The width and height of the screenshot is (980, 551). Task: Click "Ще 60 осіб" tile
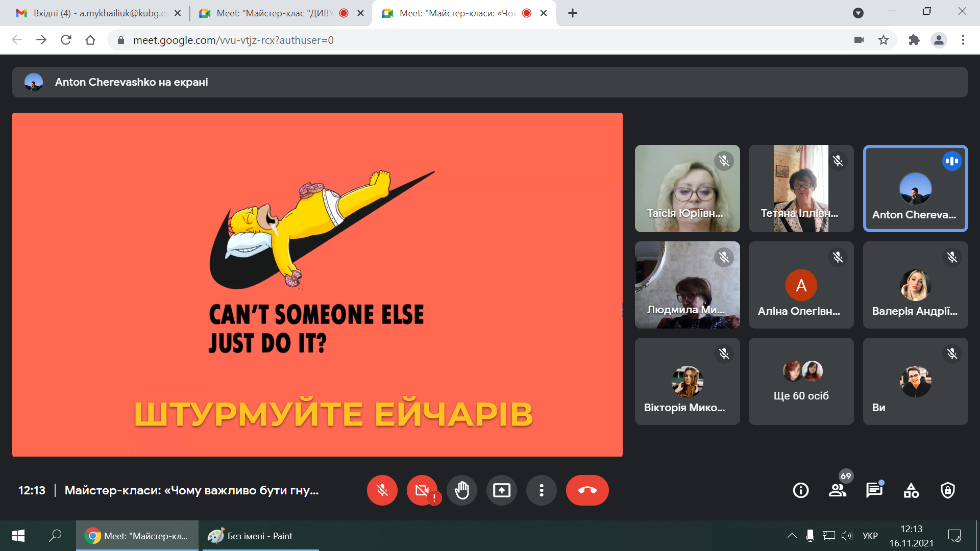click(x=801, y=381)
